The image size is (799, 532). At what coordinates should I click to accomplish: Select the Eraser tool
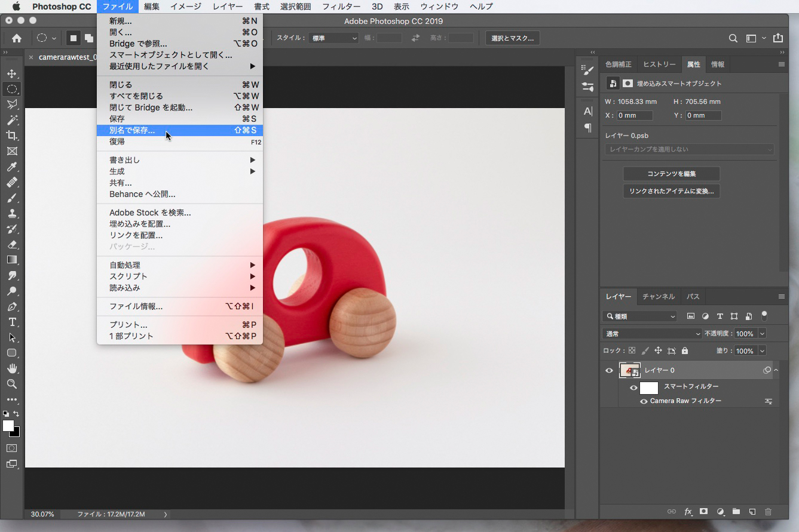(12, 244)
